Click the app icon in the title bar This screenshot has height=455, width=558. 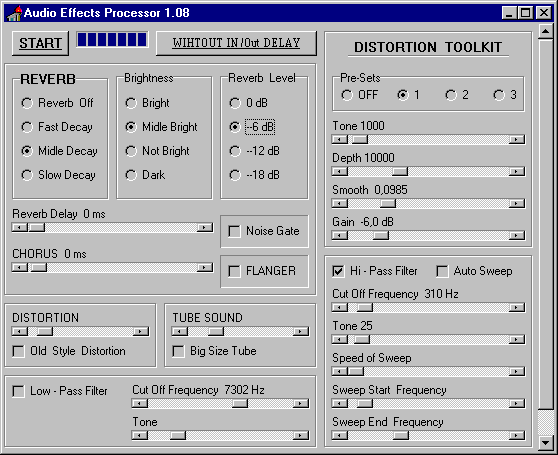[x=15, y=13]
